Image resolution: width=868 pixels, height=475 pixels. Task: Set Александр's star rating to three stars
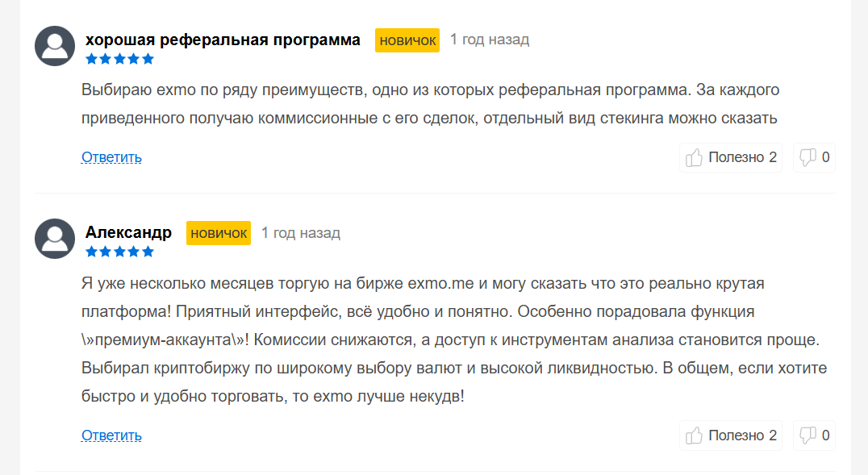tap(119, 251)
